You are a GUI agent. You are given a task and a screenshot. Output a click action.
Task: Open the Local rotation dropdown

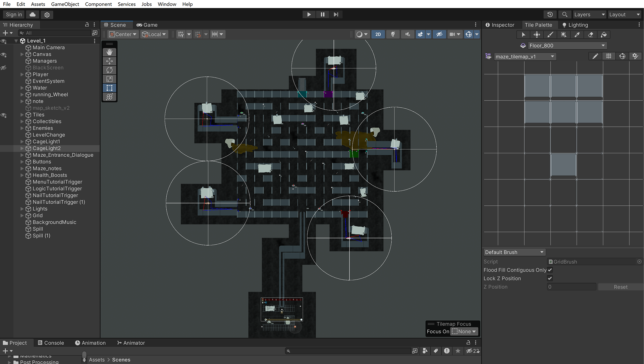click(154, 34)
